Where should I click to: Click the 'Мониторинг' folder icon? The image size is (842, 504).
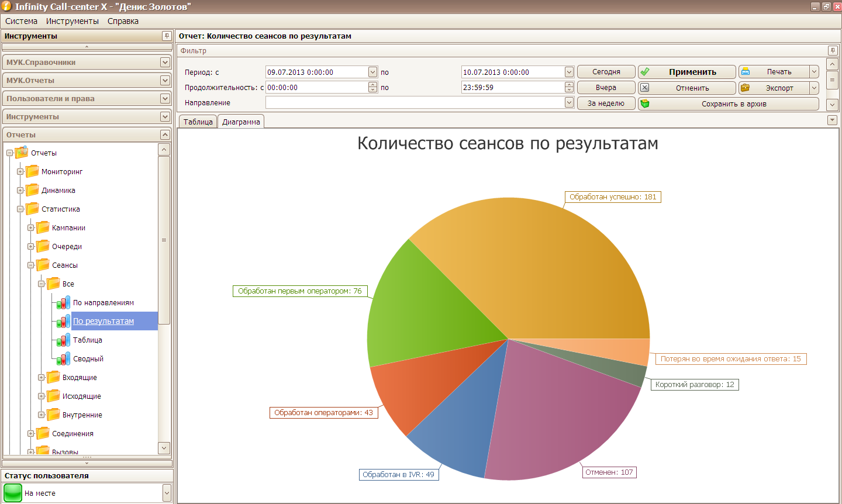pyautogui.click(x=32, y=172)
